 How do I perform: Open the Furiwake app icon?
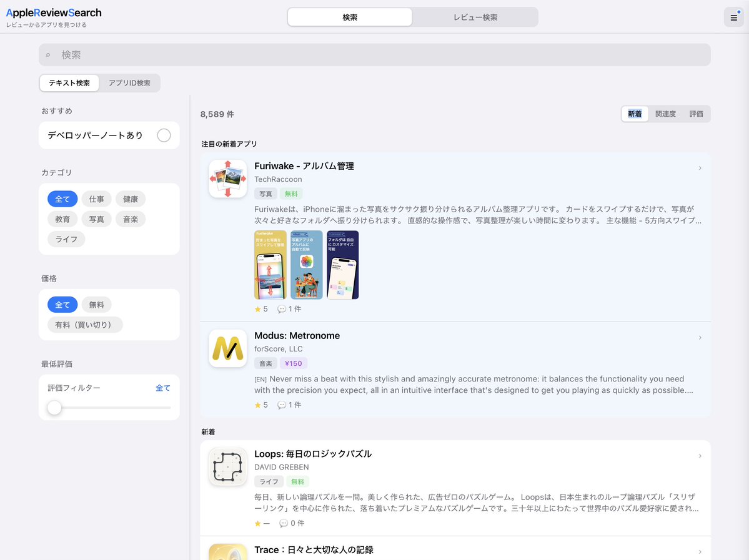228,179
